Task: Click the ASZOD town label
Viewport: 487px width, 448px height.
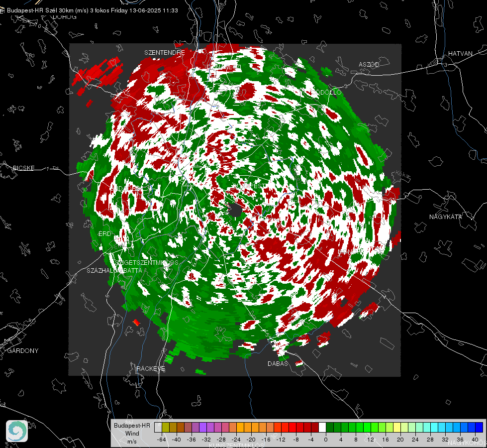Action: (369, 64)
